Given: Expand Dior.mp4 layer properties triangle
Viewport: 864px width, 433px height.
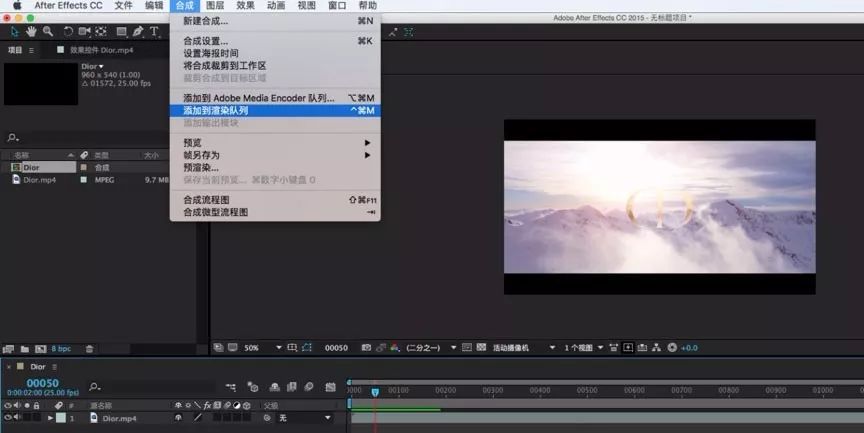Looking at the screenshot, I should (50, 417).
